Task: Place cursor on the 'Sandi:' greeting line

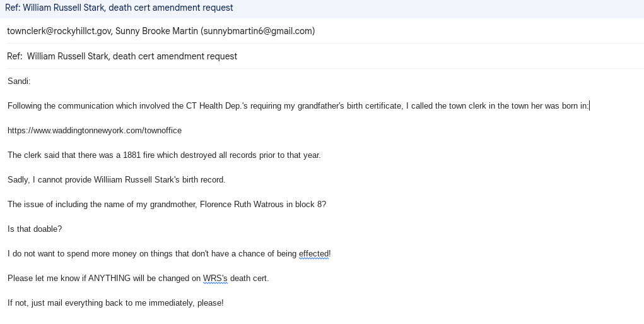Action: [19, 81]
